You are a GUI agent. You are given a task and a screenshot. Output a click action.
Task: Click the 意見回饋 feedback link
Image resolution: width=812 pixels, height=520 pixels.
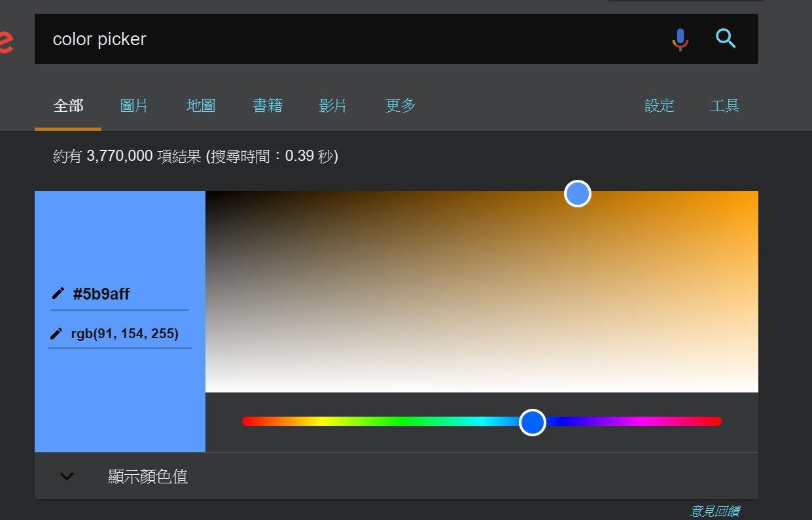715,511
